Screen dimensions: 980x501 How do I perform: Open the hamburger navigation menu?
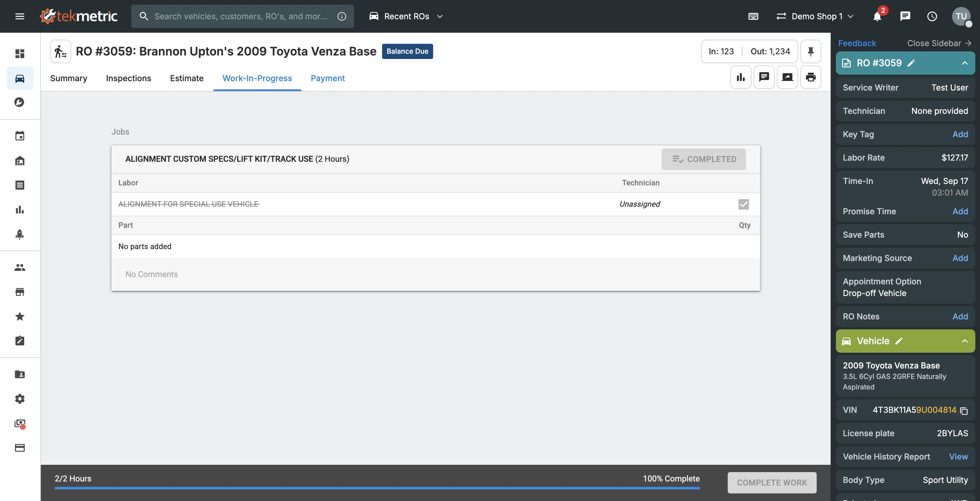(x=20, y=16)
